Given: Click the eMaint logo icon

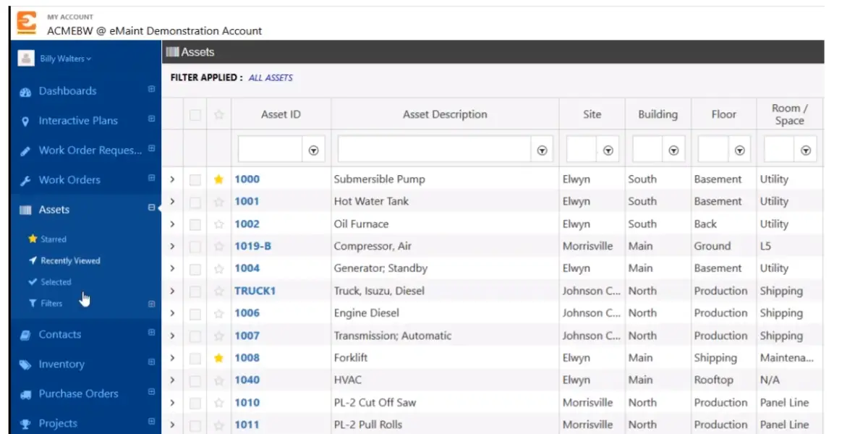Looking at the screenshot, I should point(26,22).
